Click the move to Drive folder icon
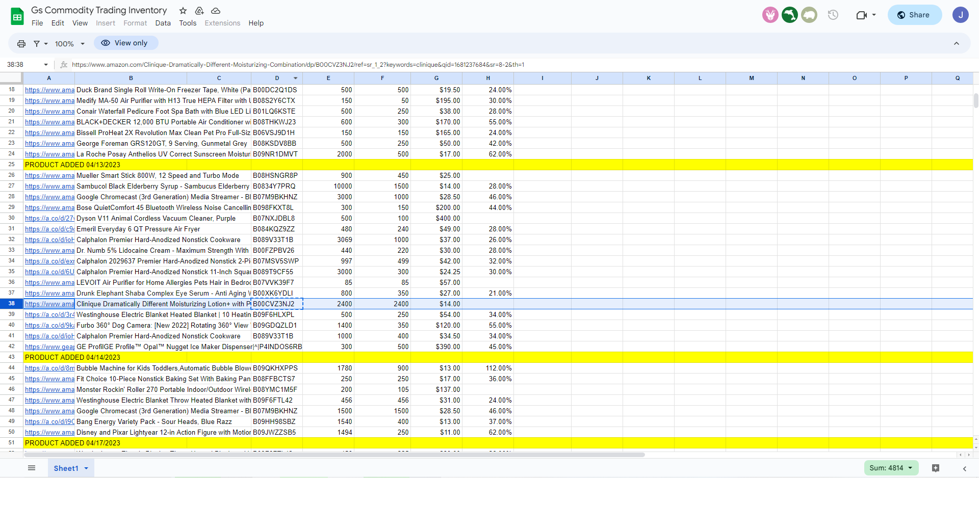 pyautogui.click(x=199, y=11)
